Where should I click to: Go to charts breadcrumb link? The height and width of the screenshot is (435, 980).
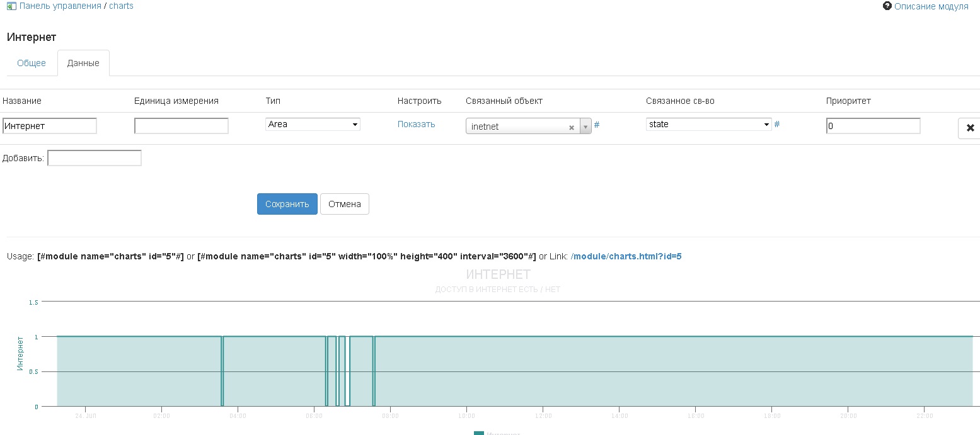click(x=121, y=6)
